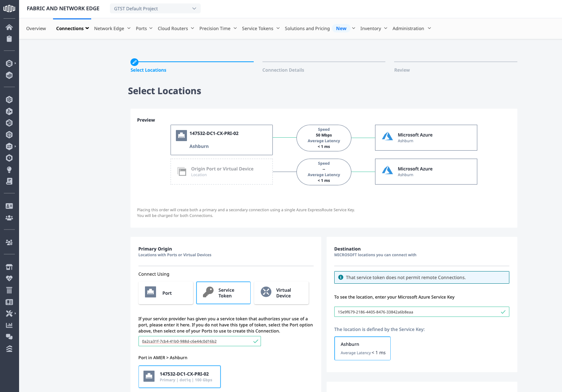Viewport: 562px width, 392px height.
Task: Open the scroll document icon in sidebar
Action: 9,182
